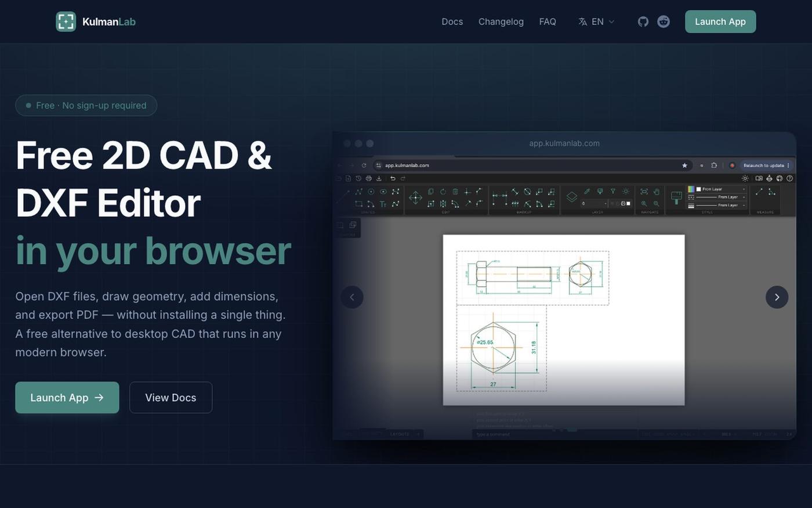Go to the previous carousel slide
Viewport: 812px width, 508px height.
352,297
